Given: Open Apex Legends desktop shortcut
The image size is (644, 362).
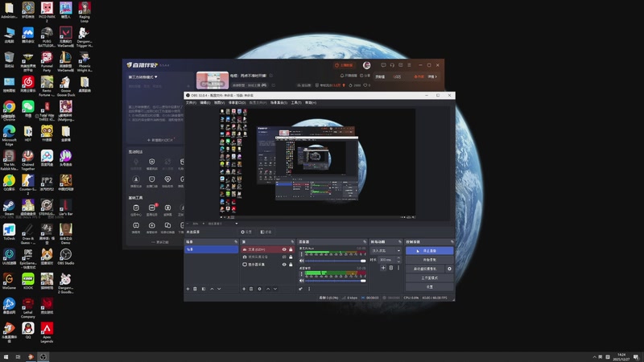Looking at the screenshot, I should pos(47,332).
